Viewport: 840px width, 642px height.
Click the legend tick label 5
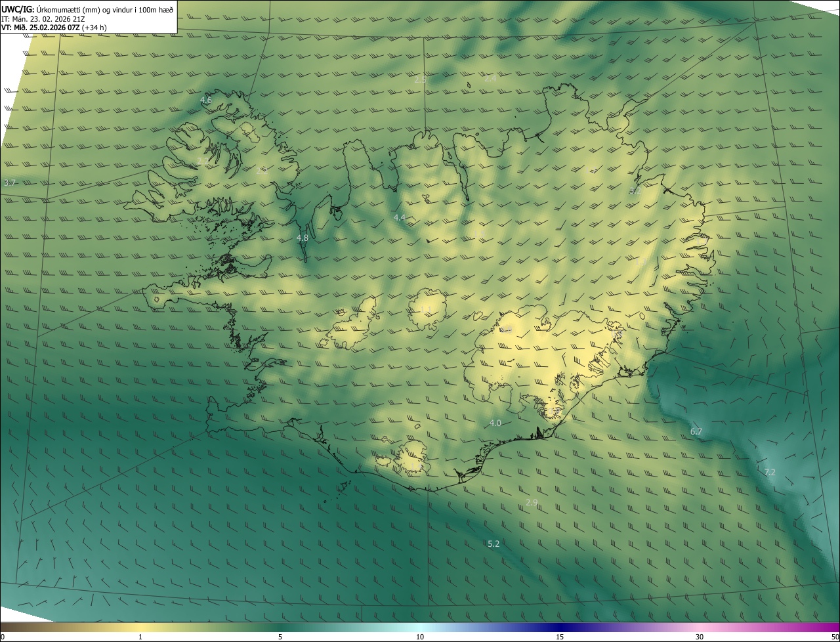coord(280,637)
